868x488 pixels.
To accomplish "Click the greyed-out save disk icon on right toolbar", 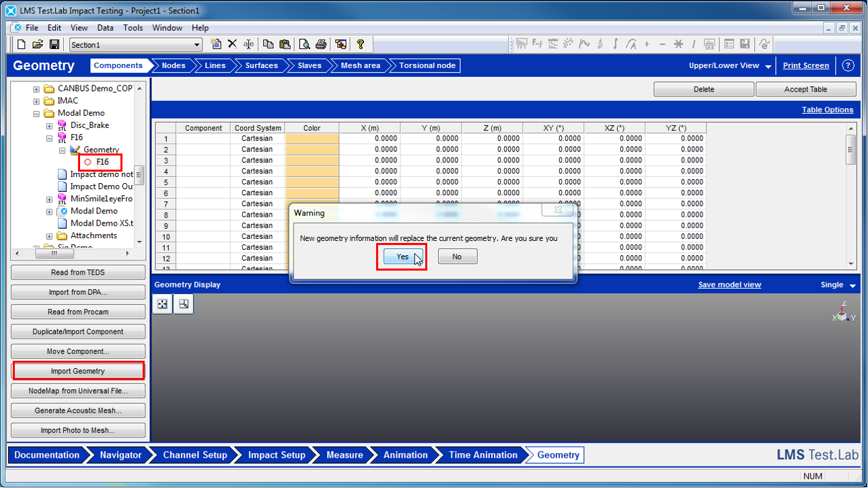I will 745,44.
